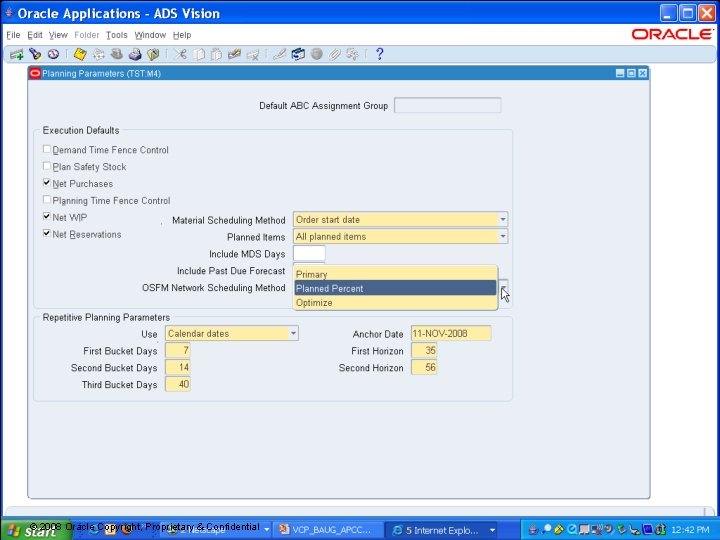The image size is (720, 540).
Task: Open Material Scheduling Method dropdown
Action: tap(503, 219)
